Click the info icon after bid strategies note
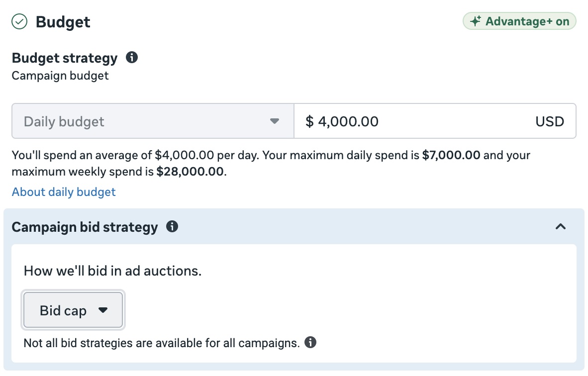 [310, 342]
